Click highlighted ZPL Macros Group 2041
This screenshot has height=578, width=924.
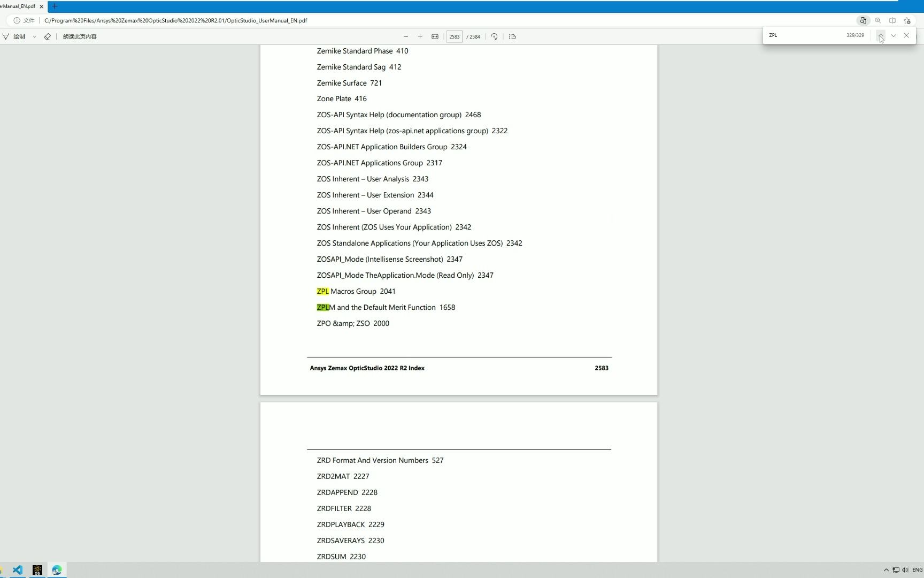[x=356, y=291]
